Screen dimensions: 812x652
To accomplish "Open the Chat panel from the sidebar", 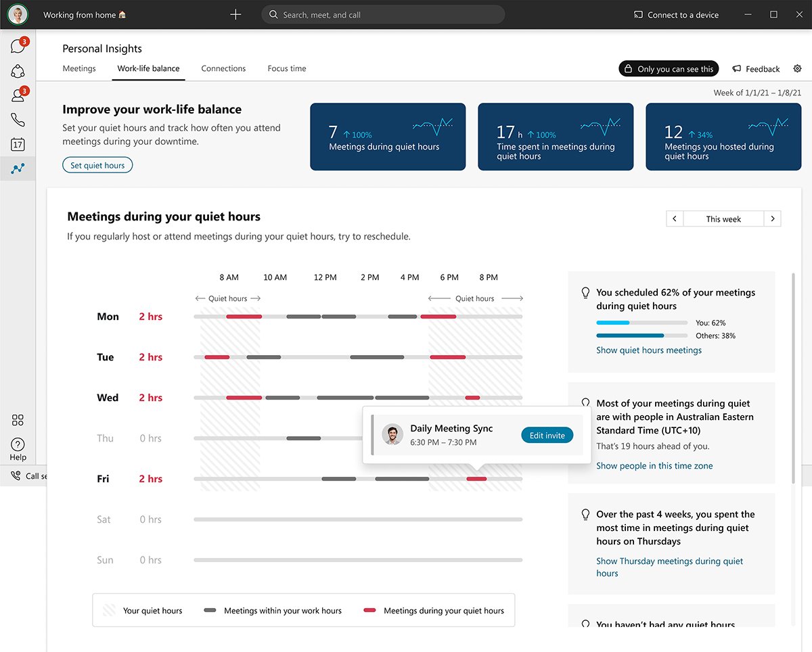I will (18, 45).
